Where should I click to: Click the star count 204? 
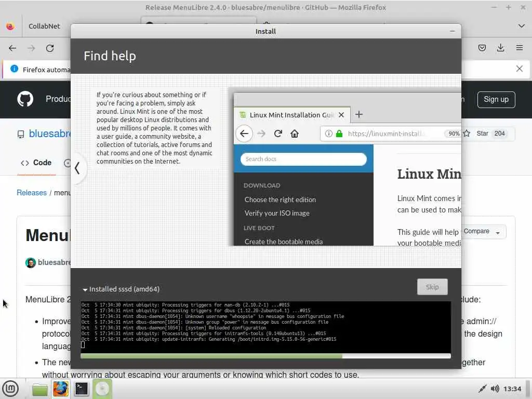tap(499, 134)
